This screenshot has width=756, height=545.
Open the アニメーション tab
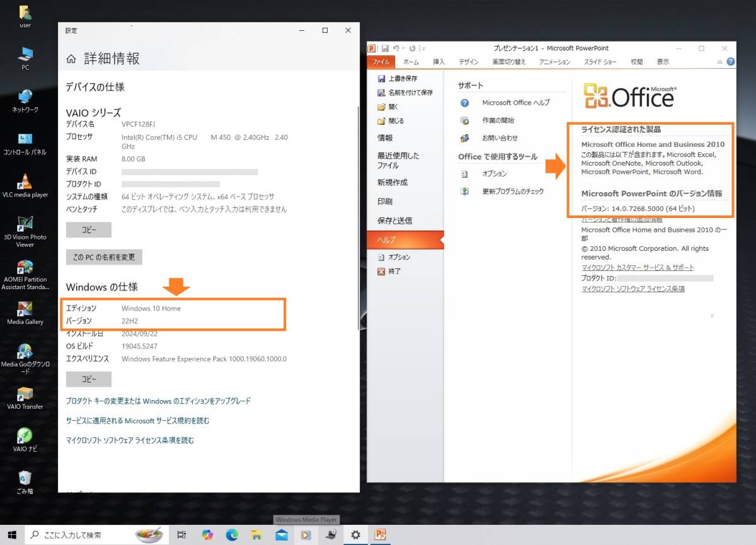[x=555, y=62]
